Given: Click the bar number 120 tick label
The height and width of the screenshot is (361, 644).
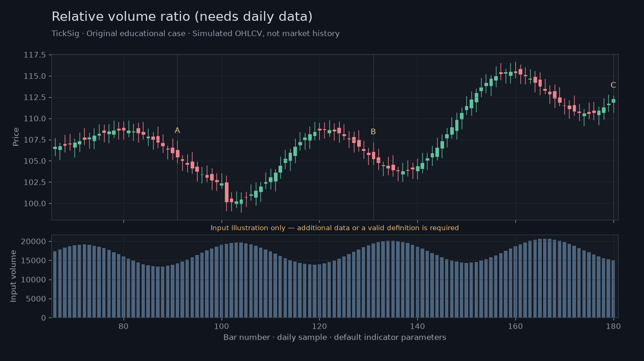Looking at the screenshot, I should click(x=320, y=325).
